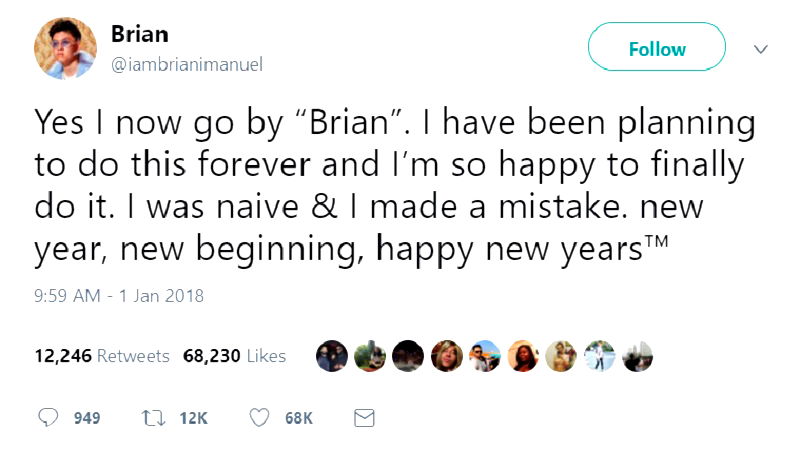Like the tweet with the heart icon
This screenshot has height=451, width=800.
(260, 418)
